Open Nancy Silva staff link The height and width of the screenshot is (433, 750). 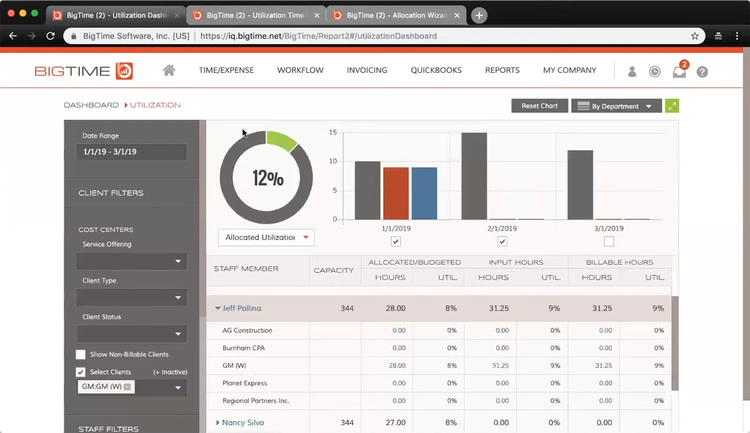tap(243, 422)
